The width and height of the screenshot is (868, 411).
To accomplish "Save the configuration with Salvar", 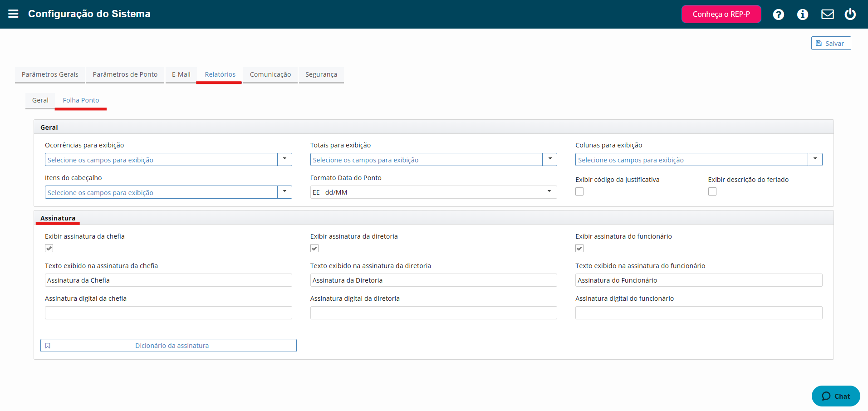I will [831, 43].
